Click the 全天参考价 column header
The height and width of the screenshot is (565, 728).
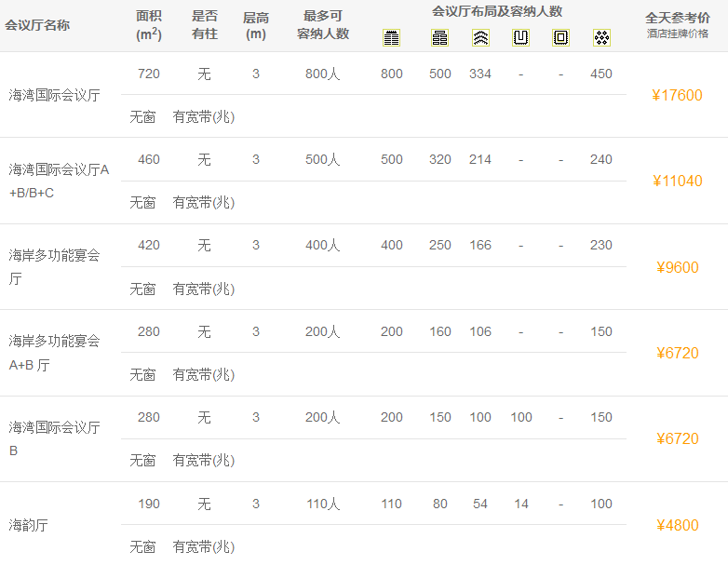pos(677,18)
